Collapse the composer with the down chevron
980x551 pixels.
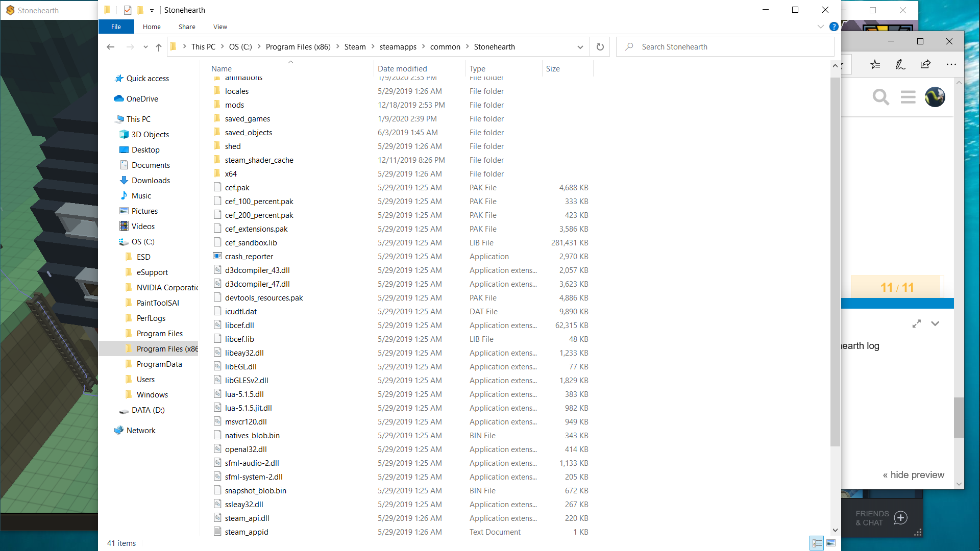point(935,323)
